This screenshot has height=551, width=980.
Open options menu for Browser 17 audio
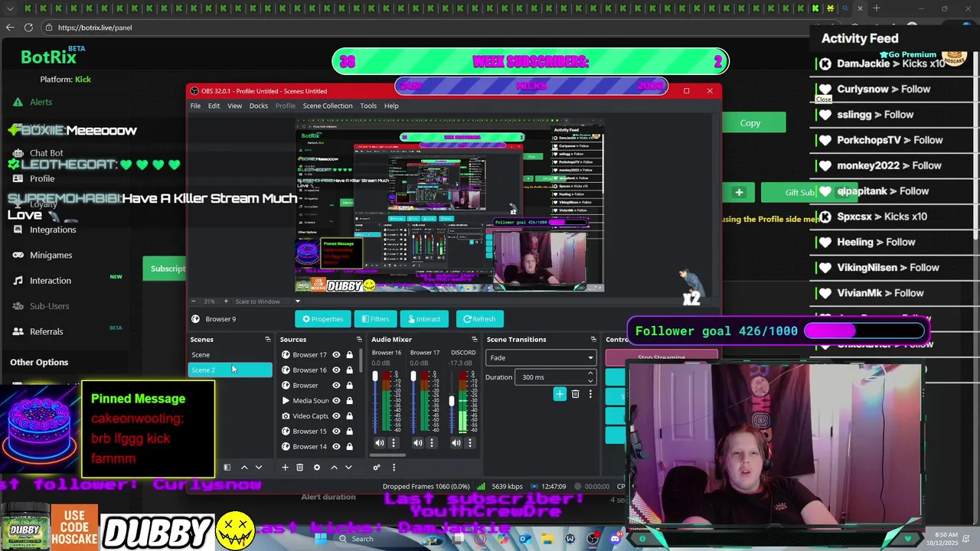pyautogui.click(x=432, y=443)
